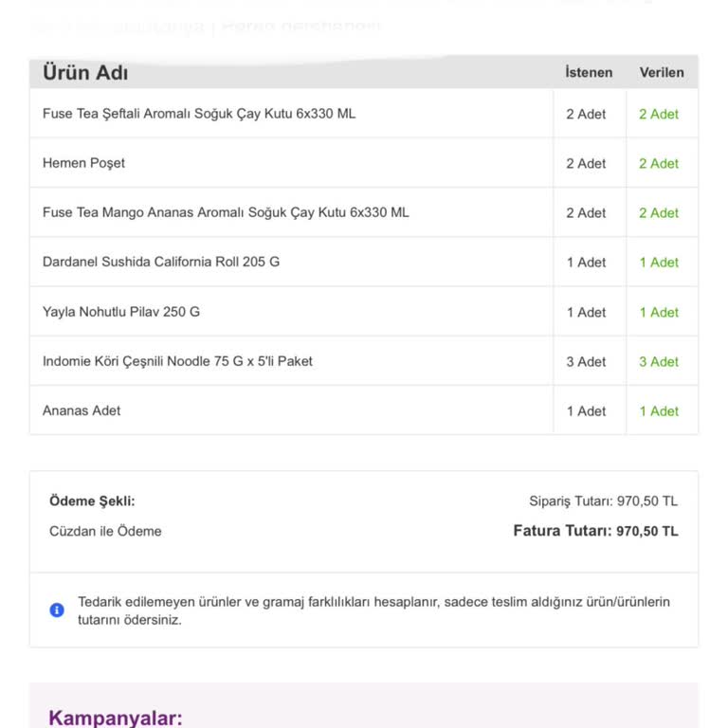This screenshot has height=728, width=728.
Task: Click the Tedarik edilemeyen ürünler notice text
Action: click(x=373, y=610)
